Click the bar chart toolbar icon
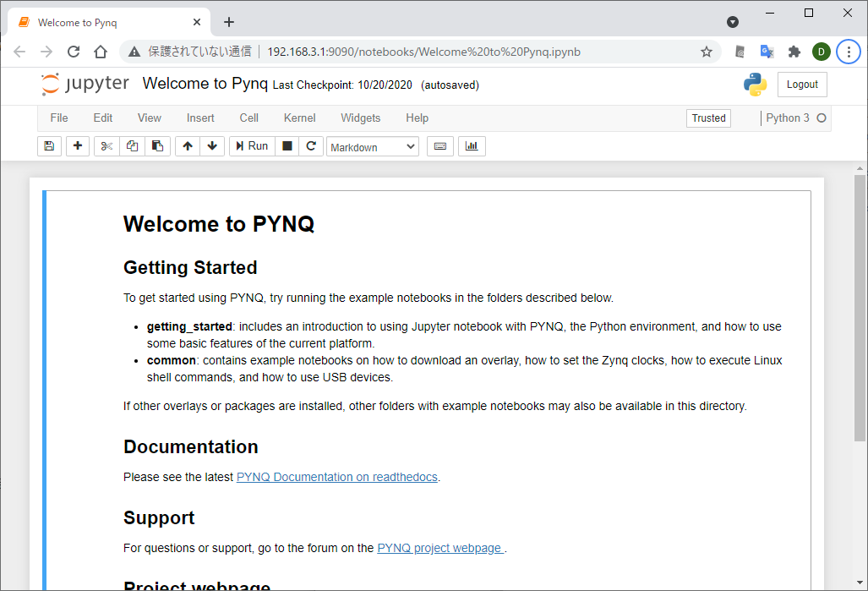868x591 pixels. pyautogui.click(x=472, y=146)
